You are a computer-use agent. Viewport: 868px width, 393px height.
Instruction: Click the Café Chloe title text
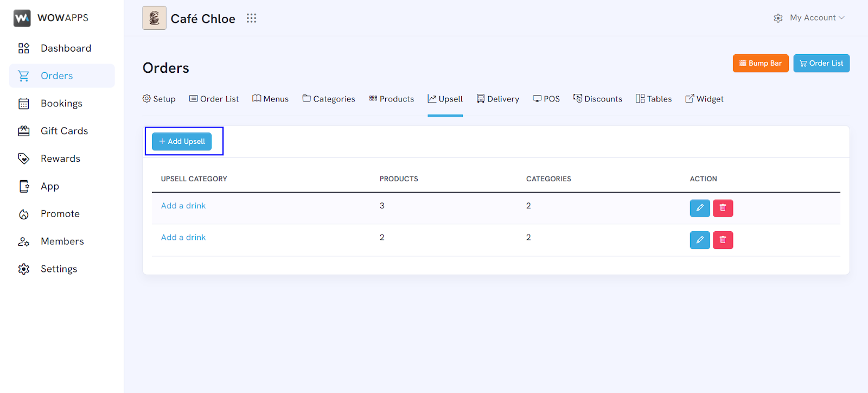click(x=203, y=18)
